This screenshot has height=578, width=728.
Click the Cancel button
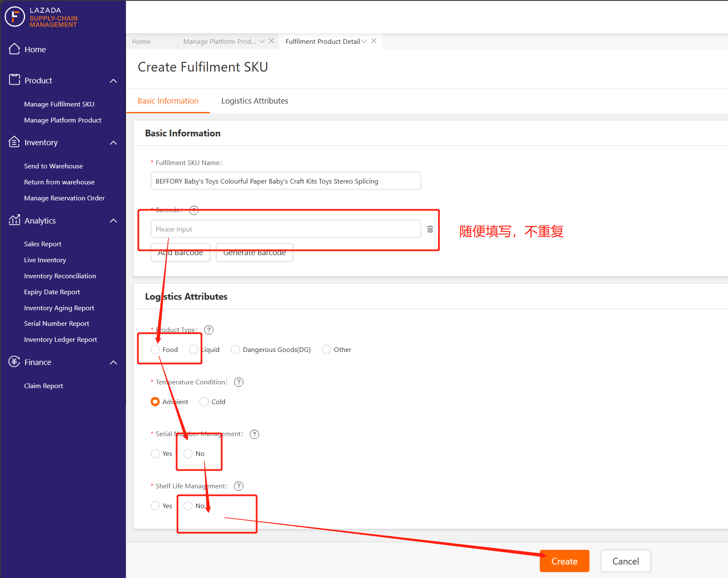point(626,561)
